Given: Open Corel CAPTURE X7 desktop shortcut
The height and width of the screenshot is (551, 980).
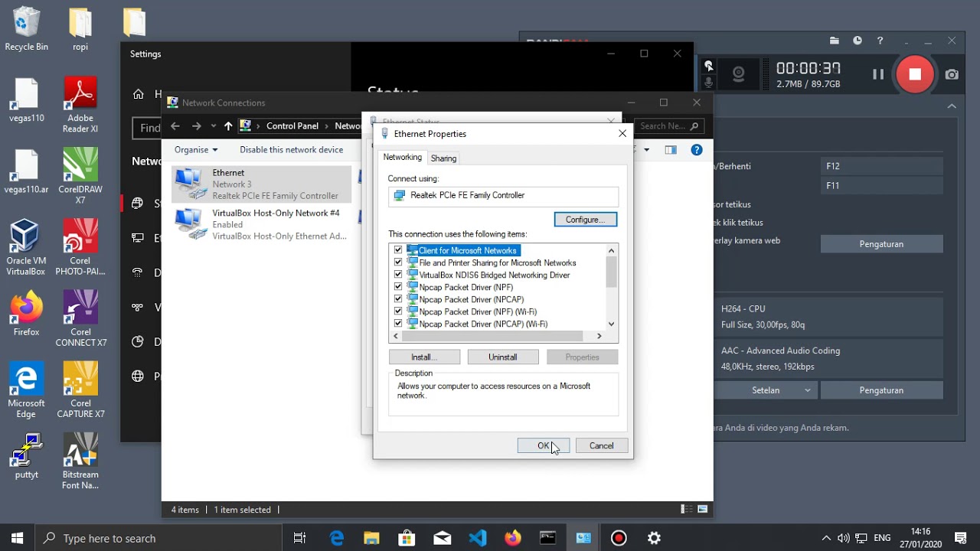Looking at the screenshot, I should pyautogui.click(x=80, y=390).
